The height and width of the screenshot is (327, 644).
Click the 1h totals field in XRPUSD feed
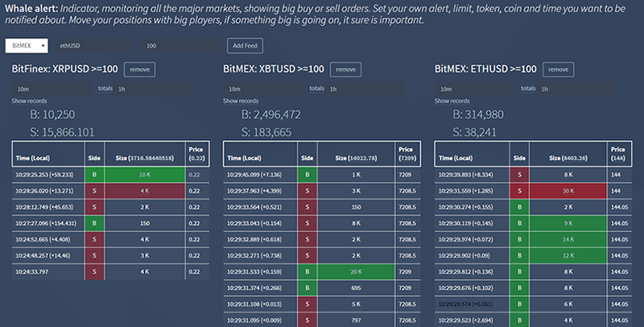click(154, 89)
